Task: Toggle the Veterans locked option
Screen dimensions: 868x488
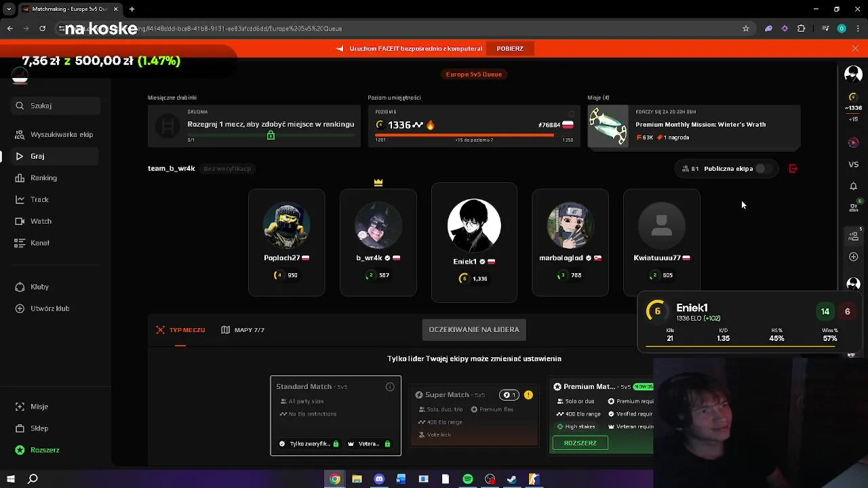Action: (x=369, y=444)
